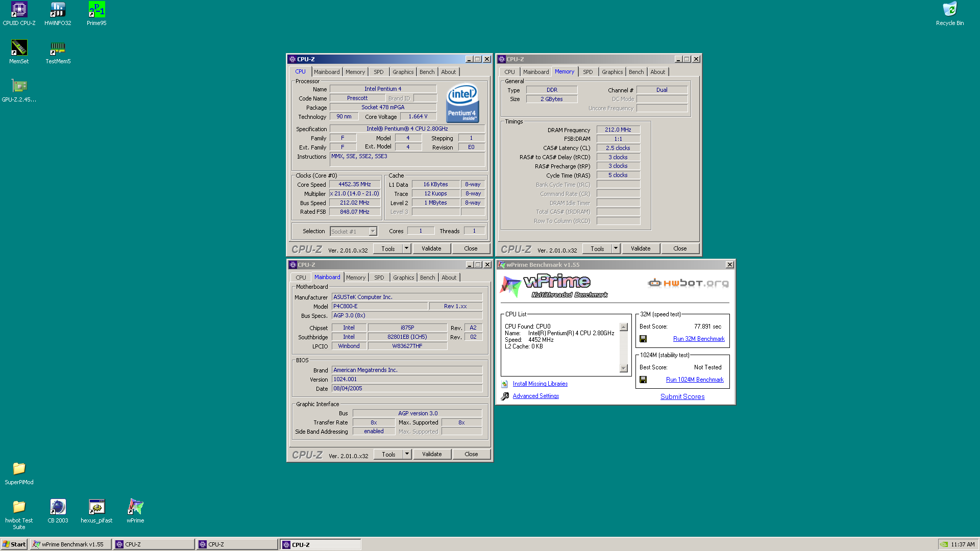Screen dimensions: 980x551
Task: Open hwbot Test Suite folder
Action: [x=19, y=514]
